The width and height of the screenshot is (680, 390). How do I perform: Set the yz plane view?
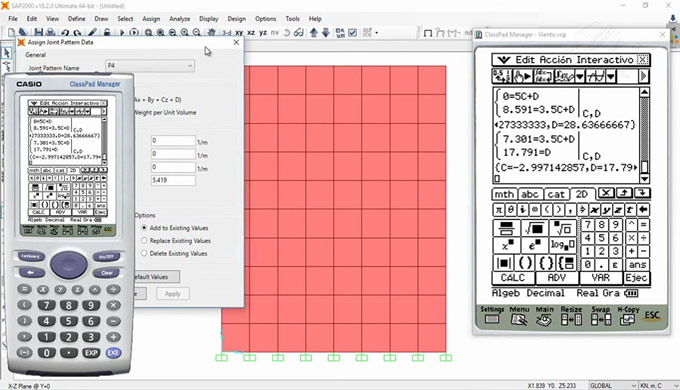tap(263, 33)
